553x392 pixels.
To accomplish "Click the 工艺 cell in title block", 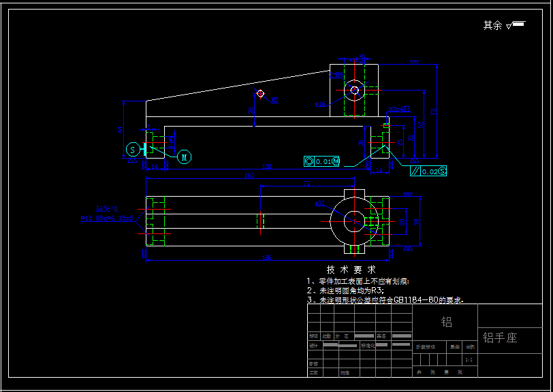I will point(313,372).
